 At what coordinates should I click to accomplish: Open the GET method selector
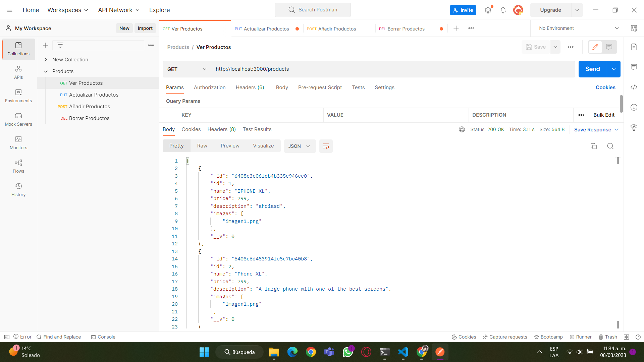[186, 69]
